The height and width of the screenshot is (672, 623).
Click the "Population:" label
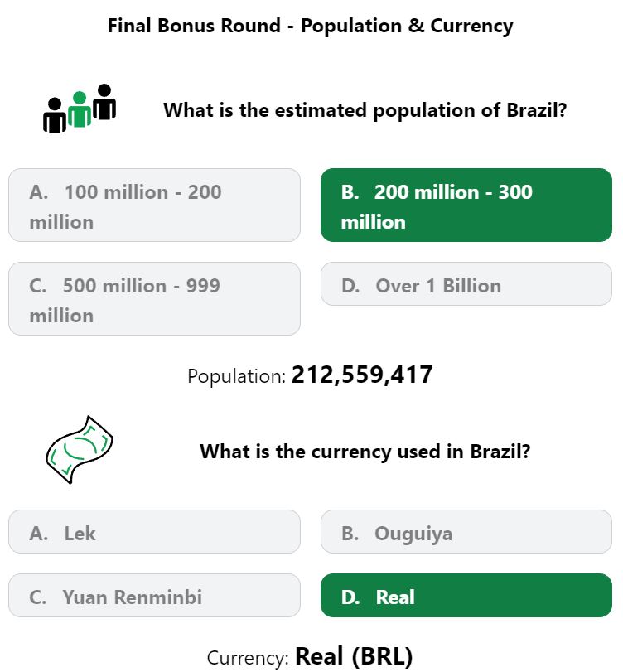(236, 376)
